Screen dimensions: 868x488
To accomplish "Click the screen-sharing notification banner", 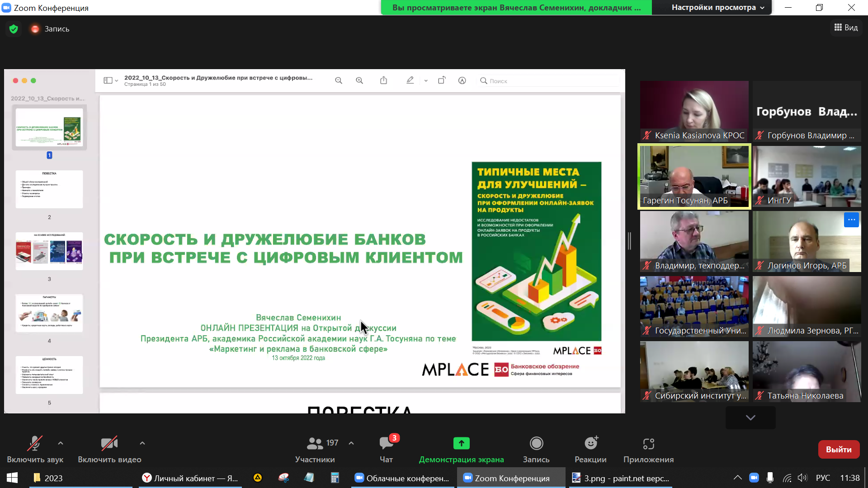I will point(516,7).
